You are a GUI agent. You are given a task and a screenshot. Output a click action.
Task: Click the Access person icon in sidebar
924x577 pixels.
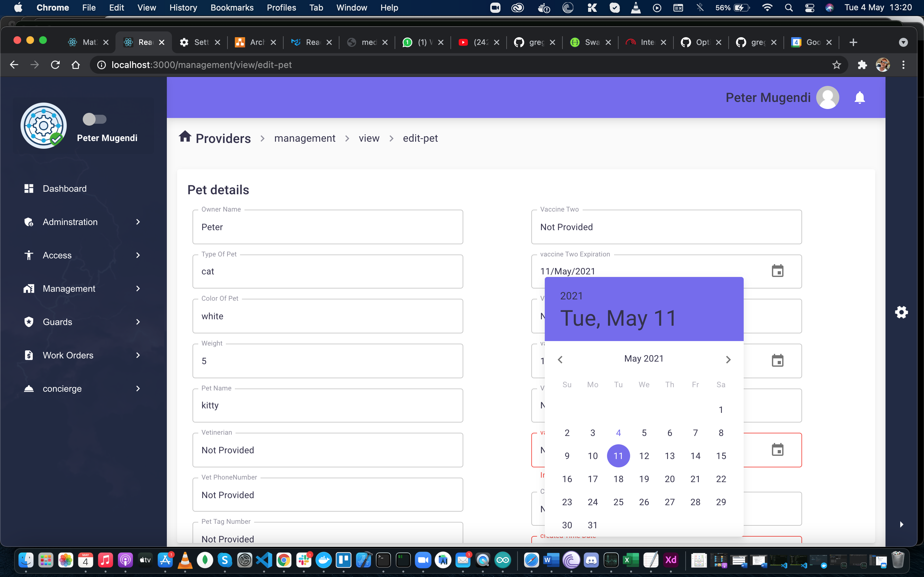[29, 255]
